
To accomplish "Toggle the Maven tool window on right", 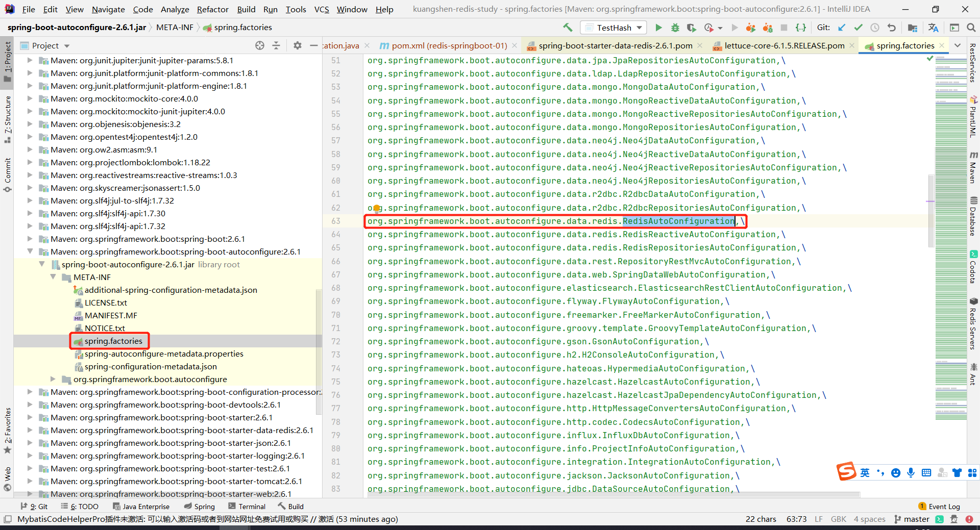I will [x=973, y=167].
